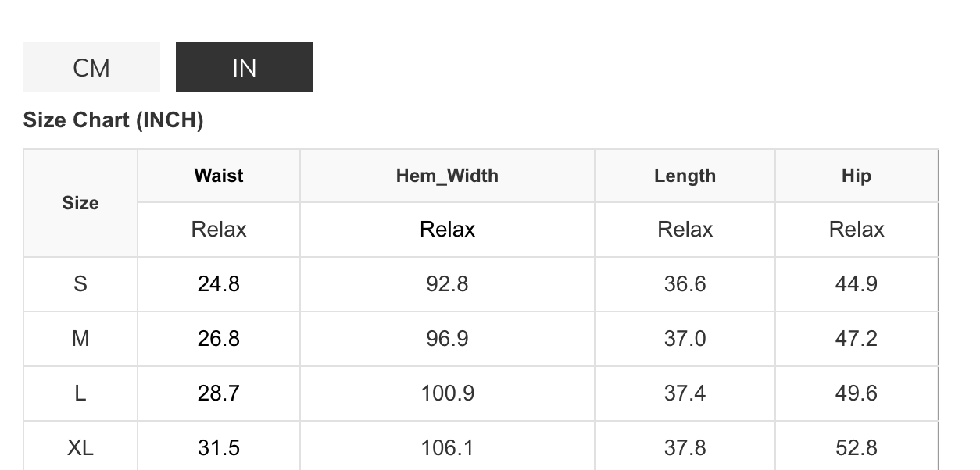Select the Hip column header
The height and width of the screenshot is (470, 980).
tap(856, 176)
